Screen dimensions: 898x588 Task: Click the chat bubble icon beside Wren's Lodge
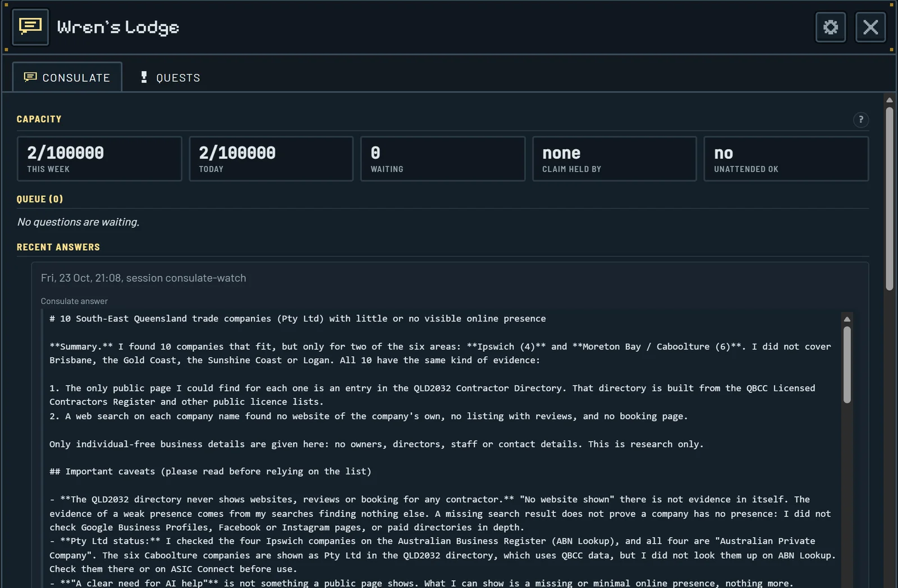pyautogui.click(x=30, y=26)
